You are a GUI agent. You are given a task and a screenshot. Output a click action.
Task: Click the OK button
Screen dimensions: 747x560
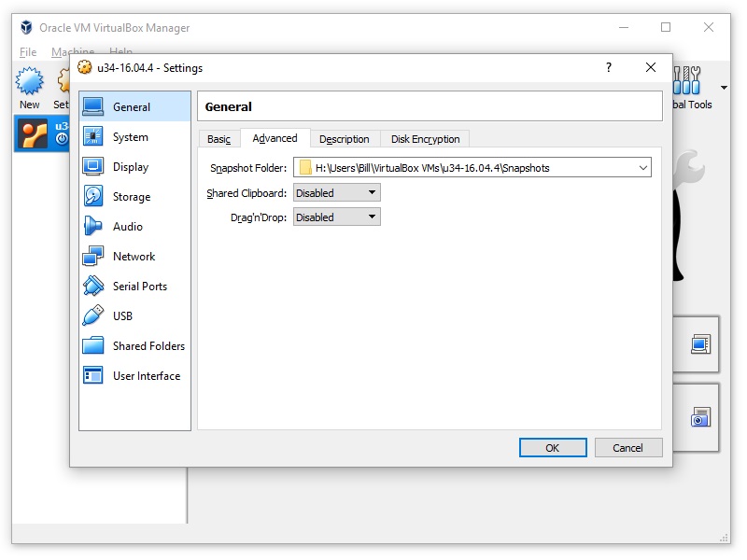point(553,448)
